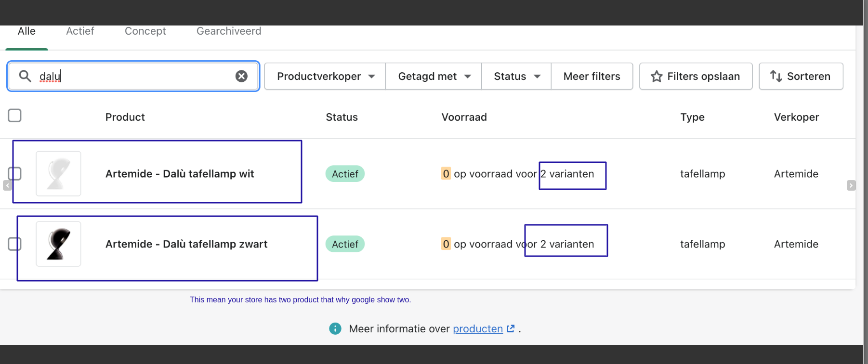
Task: Open white Dalù lamp thumbnail
Action: pyautogui.click(x=58, y=174)
